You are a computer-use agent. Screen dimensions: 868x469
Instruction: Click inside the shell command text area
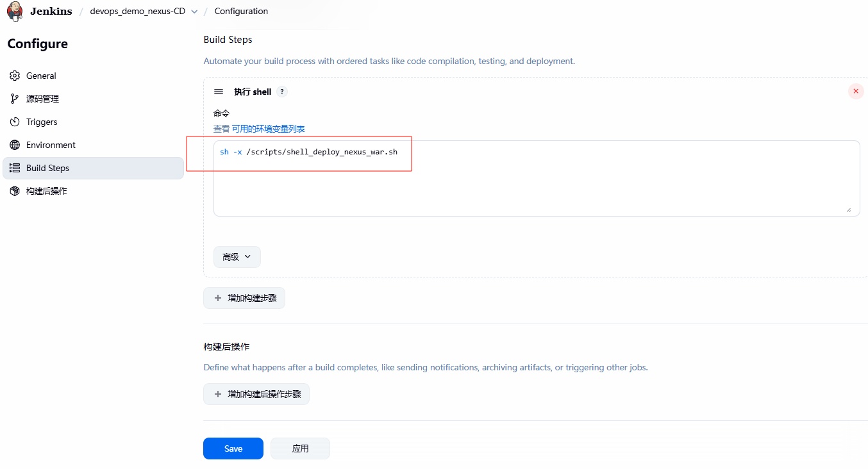click(x=536, y=186)
